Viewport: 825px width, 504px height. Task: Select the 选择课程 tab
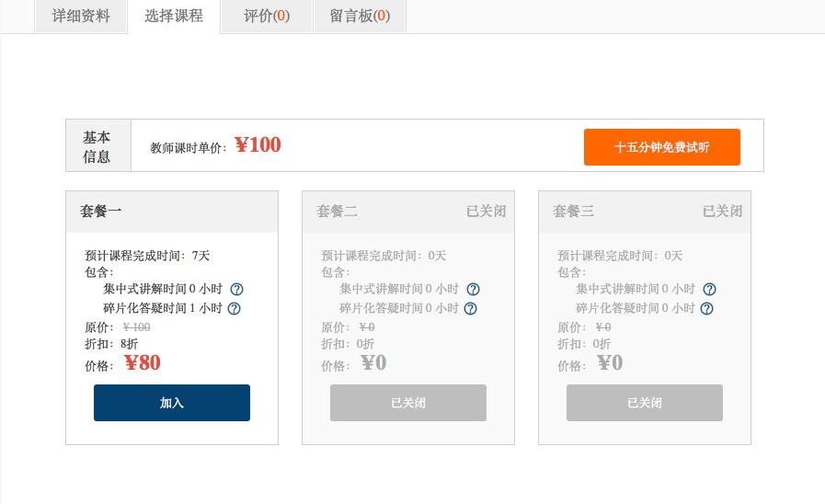pos(174,17)
